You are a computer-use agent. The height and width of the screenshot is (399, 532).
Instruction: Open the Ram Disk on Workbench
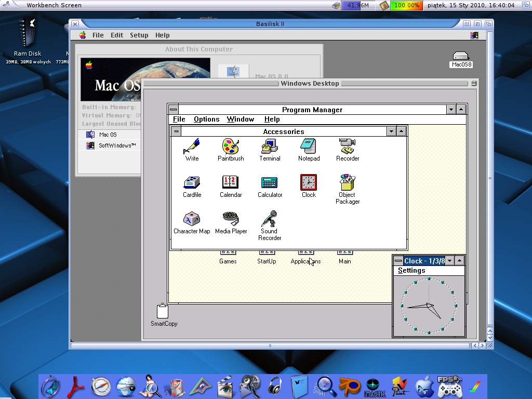coord(28,40)
